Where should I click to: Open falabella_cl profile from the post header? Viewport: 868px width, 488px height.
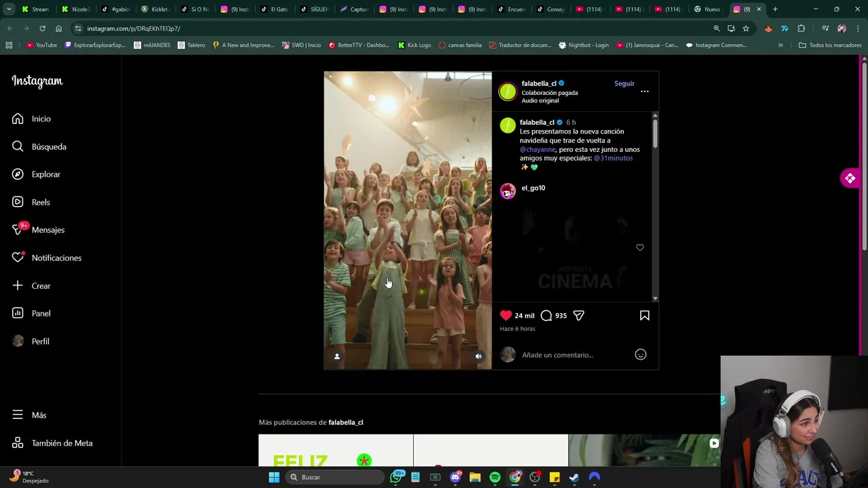tap(538, 83)
